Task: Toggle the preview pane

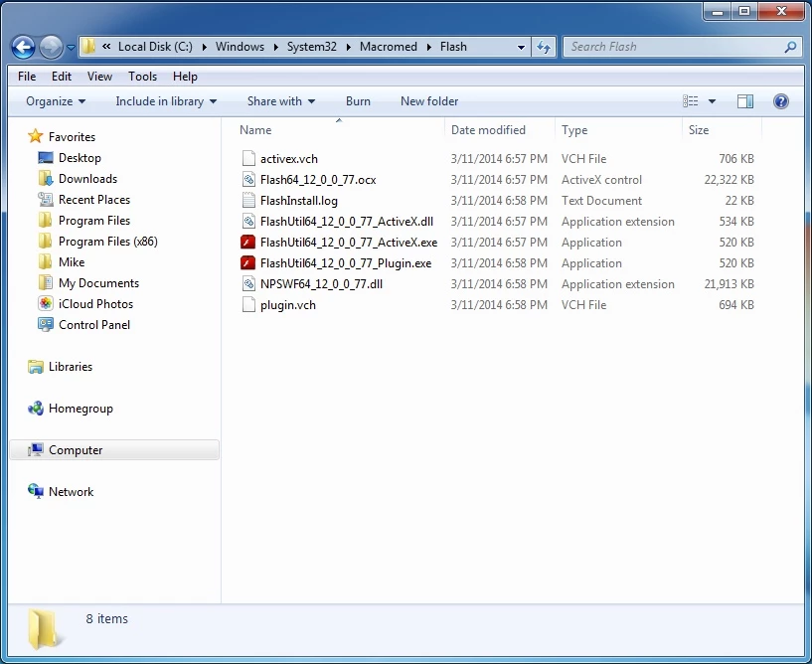Action: click(745, 101)
